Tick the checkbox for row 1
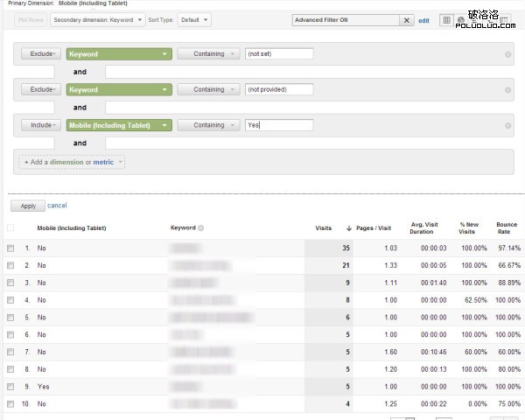The width and height of the screenshot is (525, 420). [x=10, y=248]
